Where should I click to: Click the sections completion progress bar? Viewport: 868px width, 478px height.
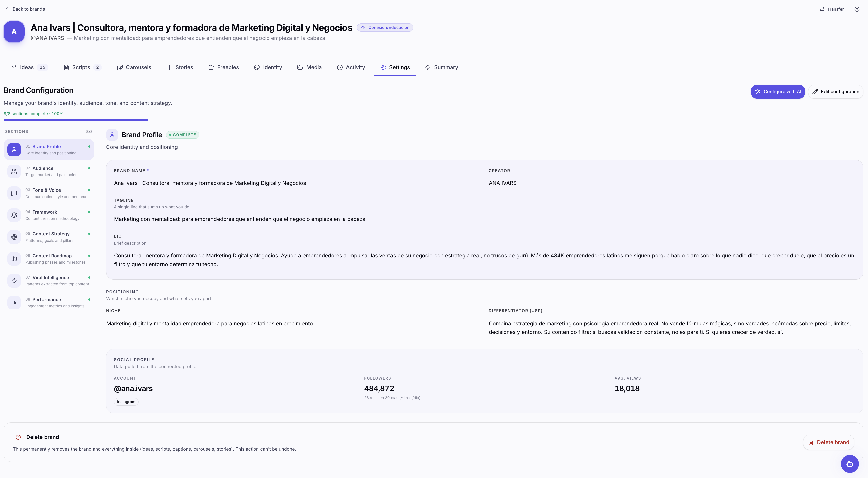coord(76,120)
